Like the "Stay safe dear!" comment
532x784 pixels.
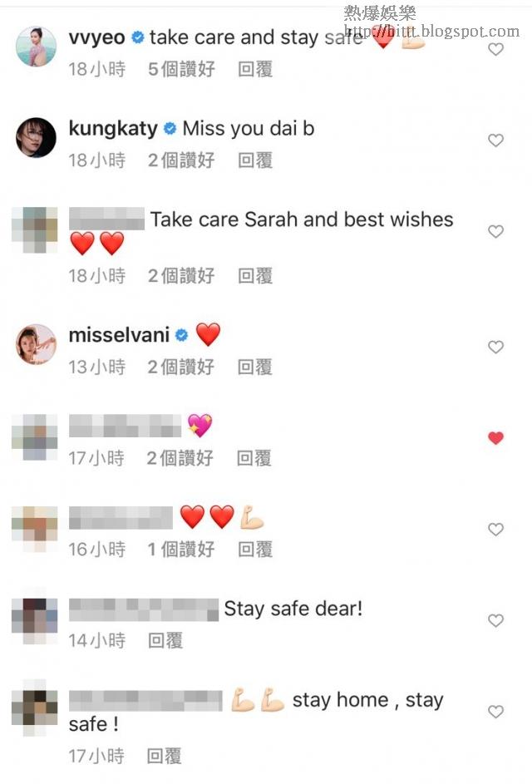tap(495, 620)
